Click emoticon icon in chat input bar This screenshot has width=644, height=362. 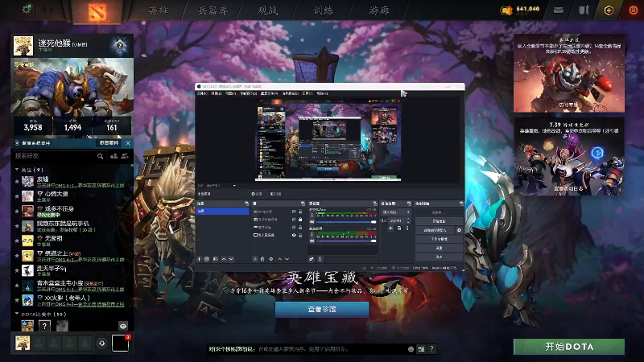click(411, 349)
